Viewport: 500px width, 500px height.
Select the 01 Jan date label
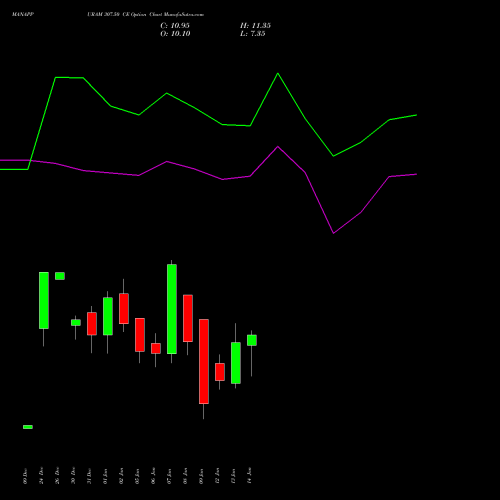[x=106, y=476]
